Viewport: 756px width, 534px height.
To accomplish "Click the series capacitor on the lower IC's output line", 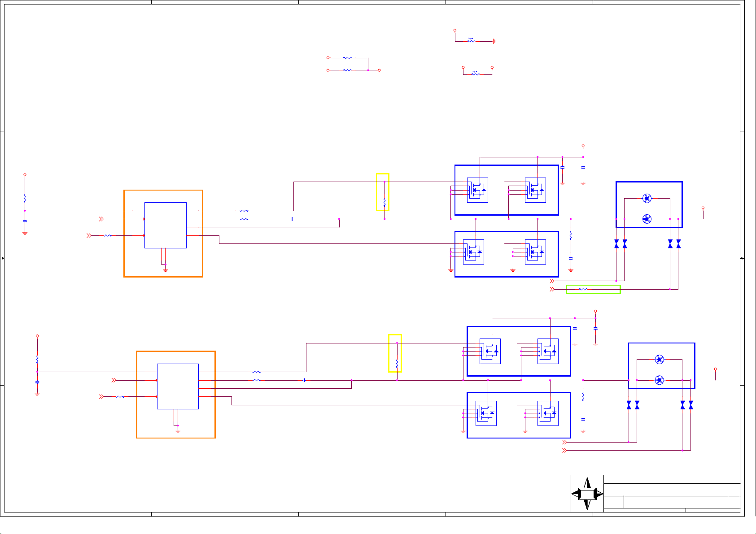I will click(304, 380).
